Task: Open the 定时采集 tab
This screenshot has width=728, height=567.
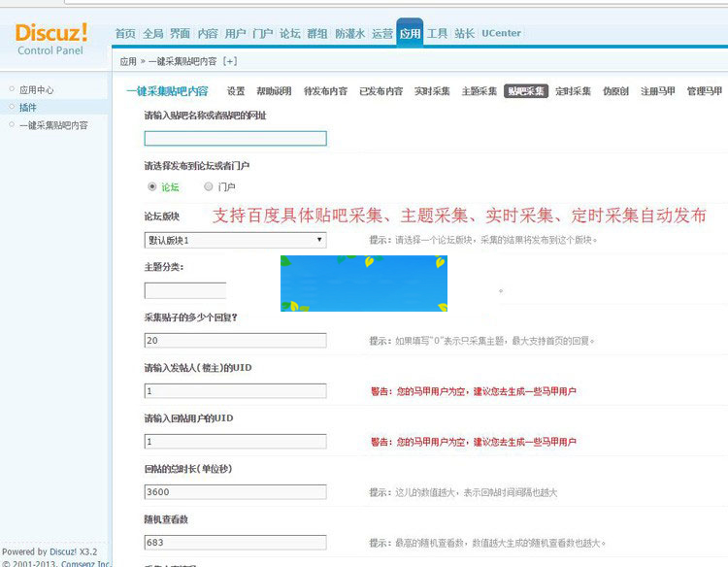Action: [574, 91]
